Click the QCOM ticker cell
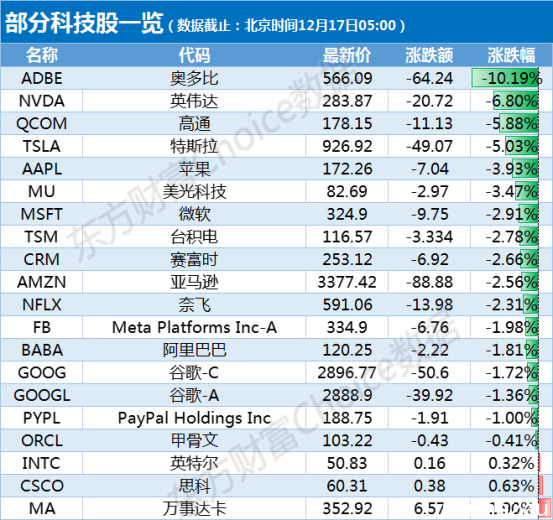The width and height of the screenshot is (553, 520). click(x=42, y=123)
